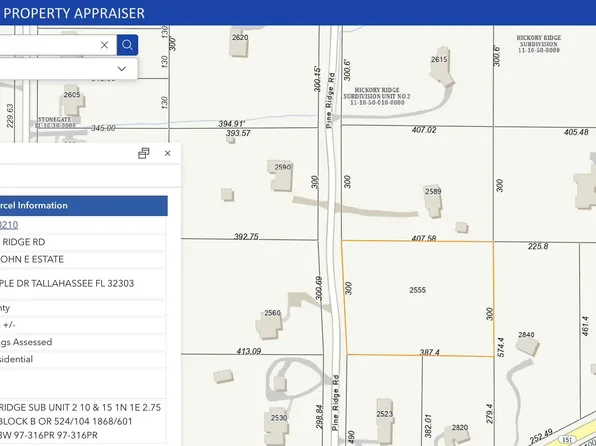The height and width of the screenshot is (446, 596).
Task: Select highlighted parcel 2555 on the map
Action: 417,298
